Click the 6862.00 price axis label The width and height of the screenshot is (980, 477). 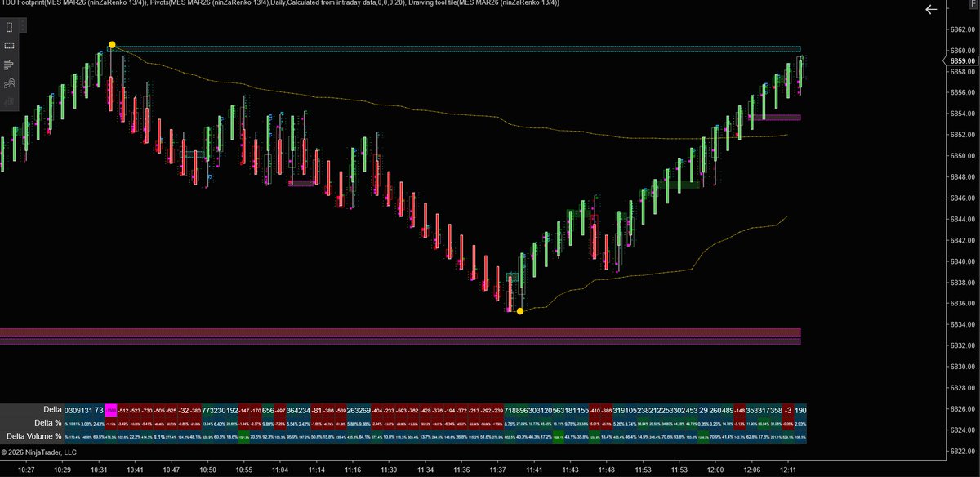tap(964, 29)
